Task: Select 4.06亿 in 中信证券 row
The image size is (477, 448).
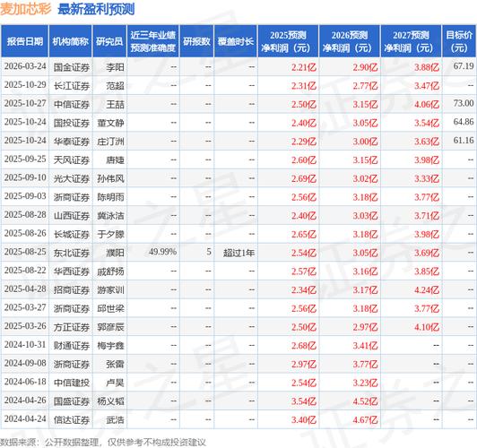Action: (427, 104)
